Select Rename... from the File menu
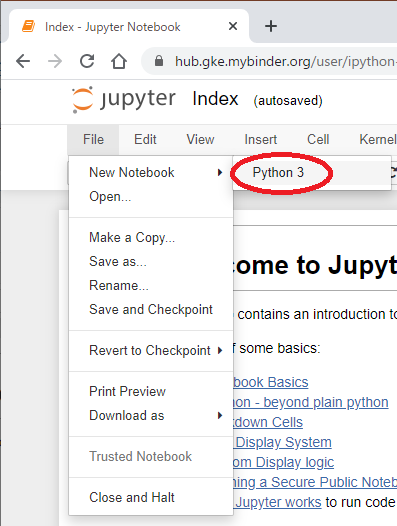Viewport: 397px width, 526px height. pos(151,285)
